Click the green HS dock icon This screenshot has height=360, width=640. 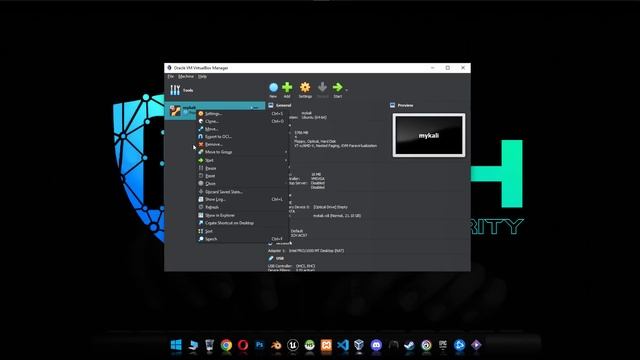(x=309, y=345)
